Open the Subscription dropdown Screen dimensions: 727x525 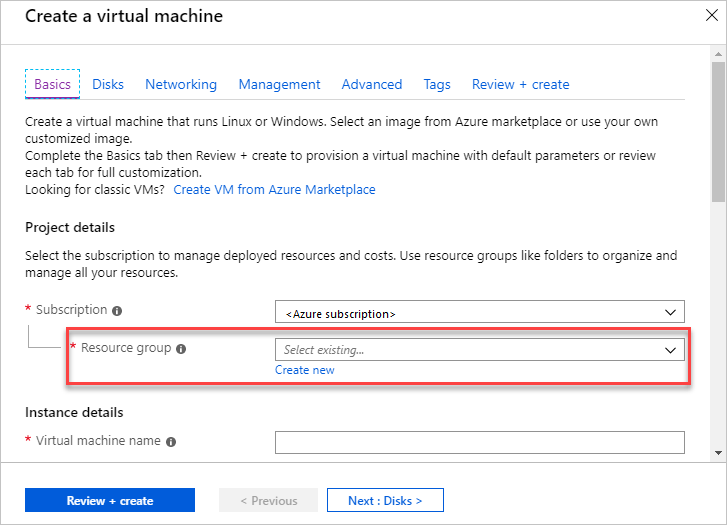pyautogui.click(x=479, y=313)
